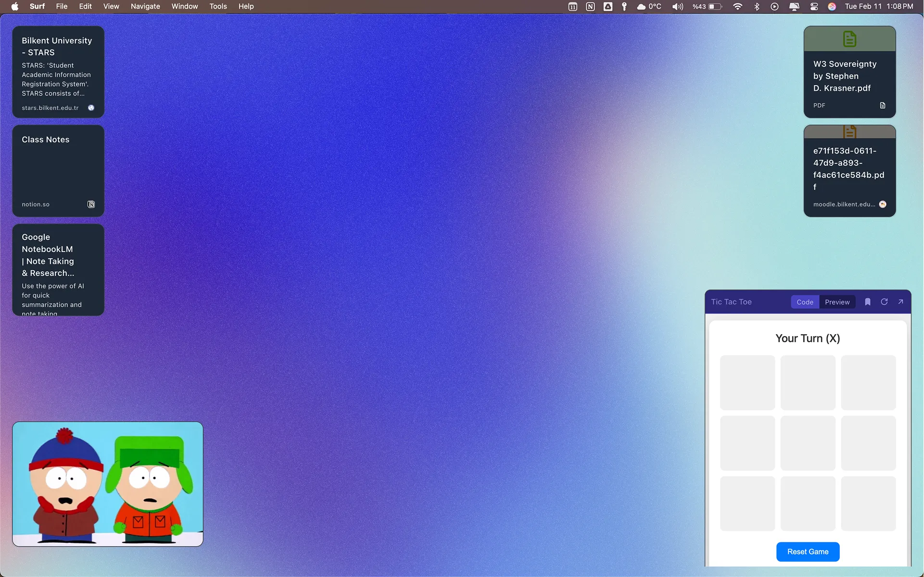Open the Window menu
This screenshot has height=577, width=924.
(x=185, y=6)
